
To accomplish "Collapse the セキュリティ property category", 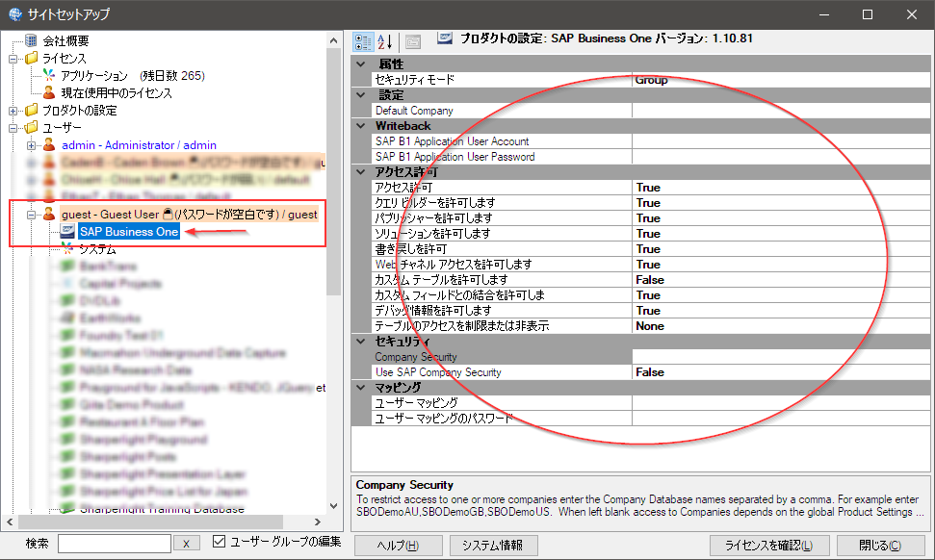I will point(361,342).
